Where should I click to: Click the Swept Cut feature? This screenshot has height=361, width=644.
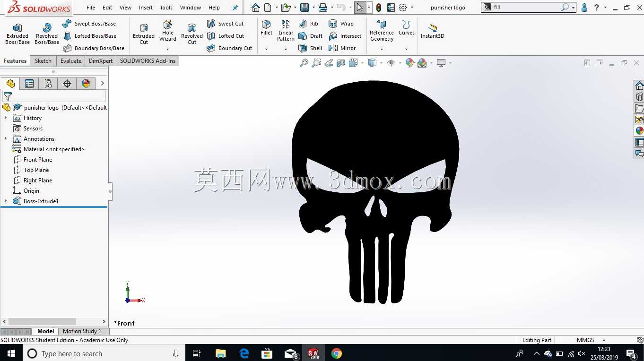coord(225,24)
